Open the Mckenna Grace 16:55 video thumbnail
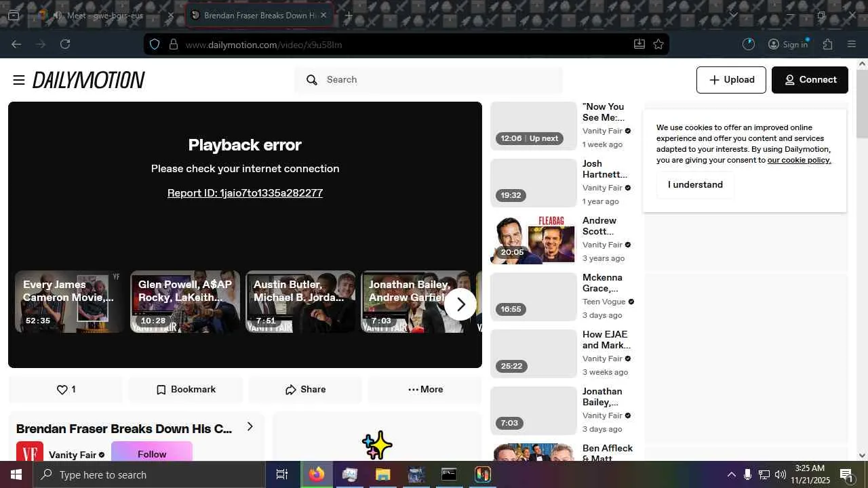The image size is (868, 488). 533,297
